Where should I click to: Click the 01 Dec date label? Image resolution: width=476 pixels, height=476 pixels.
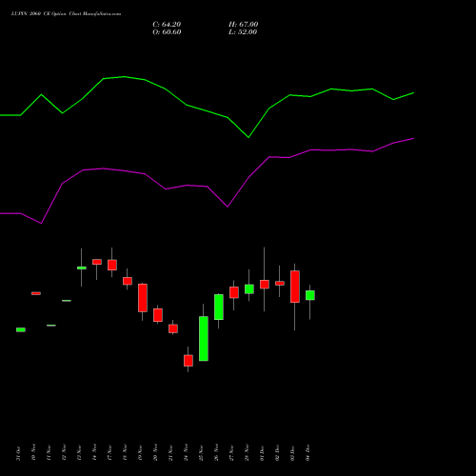[262, 452]
